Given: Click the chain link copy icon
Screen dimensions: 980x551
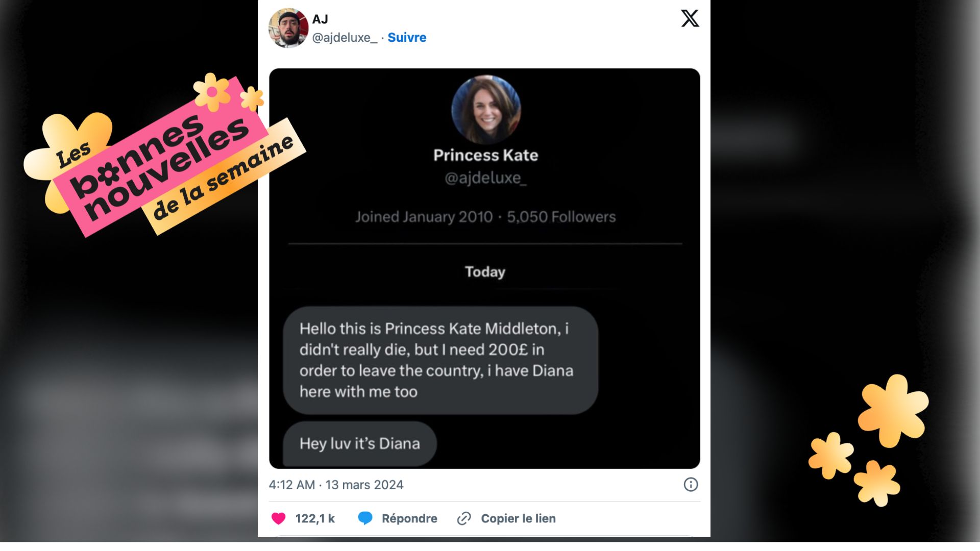Looking at the screenshot, I should pyautogui.click(x=464, y=518).
